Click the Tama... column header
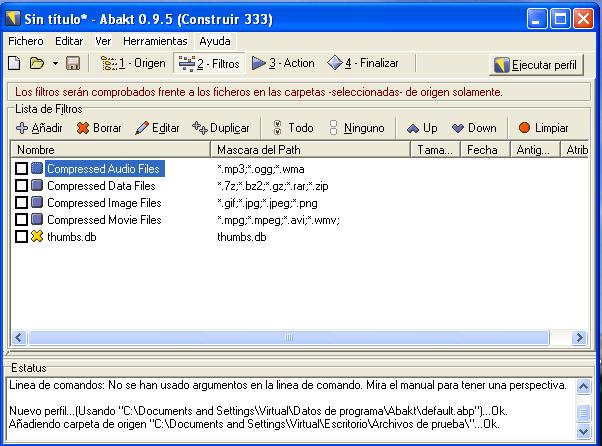The image size is (602, 446). click(x=435, y=150)
